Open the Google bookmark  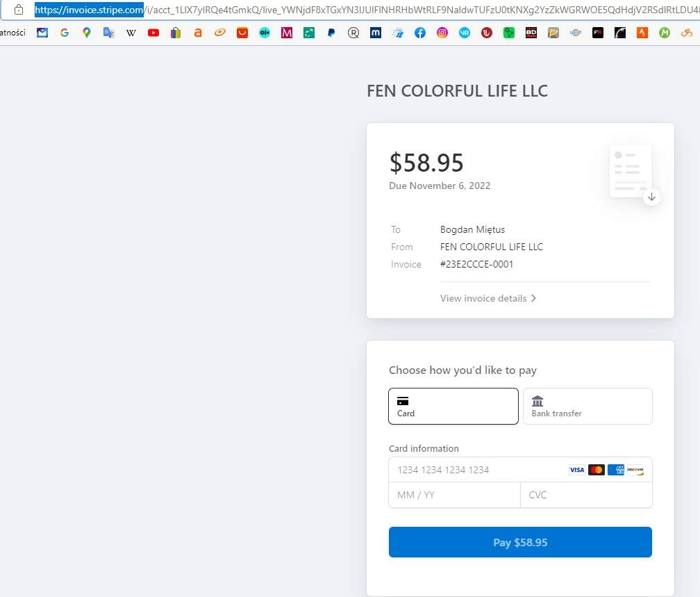point(65,33)
